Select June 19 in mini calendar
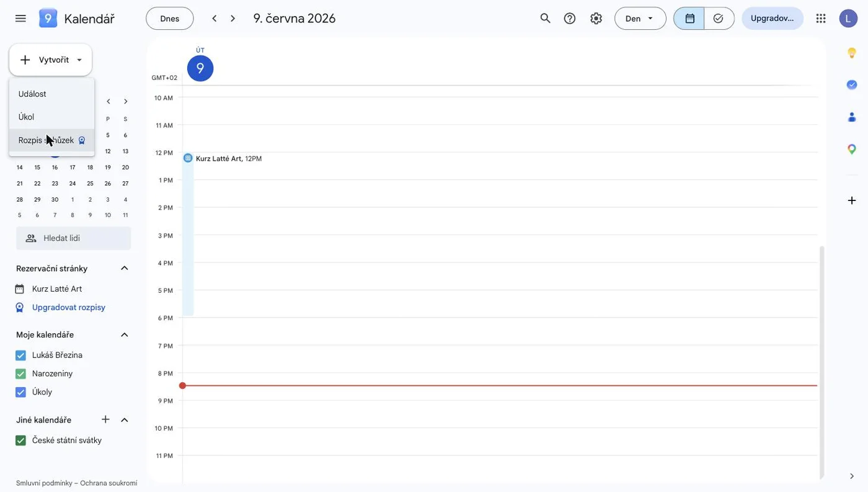 pyautogui.click(x=108, y=168)
